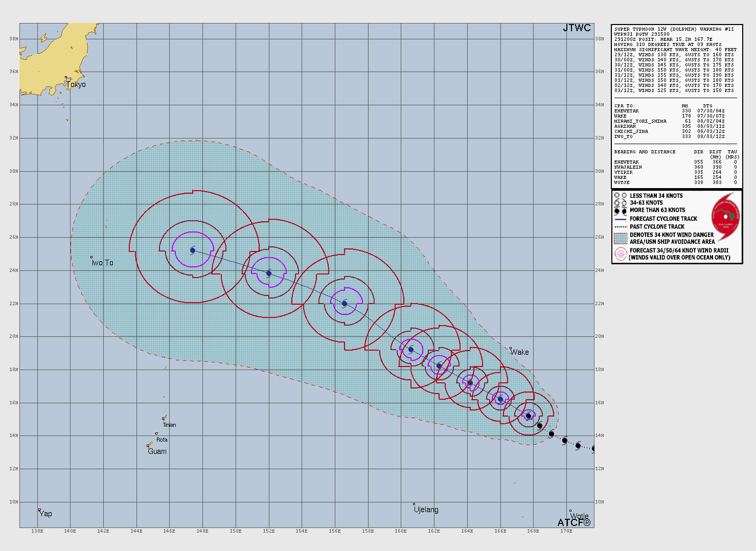Screen dimensions: 756x551
Task: Click the AGRIHAN CPA row
Action: [669, 126]
